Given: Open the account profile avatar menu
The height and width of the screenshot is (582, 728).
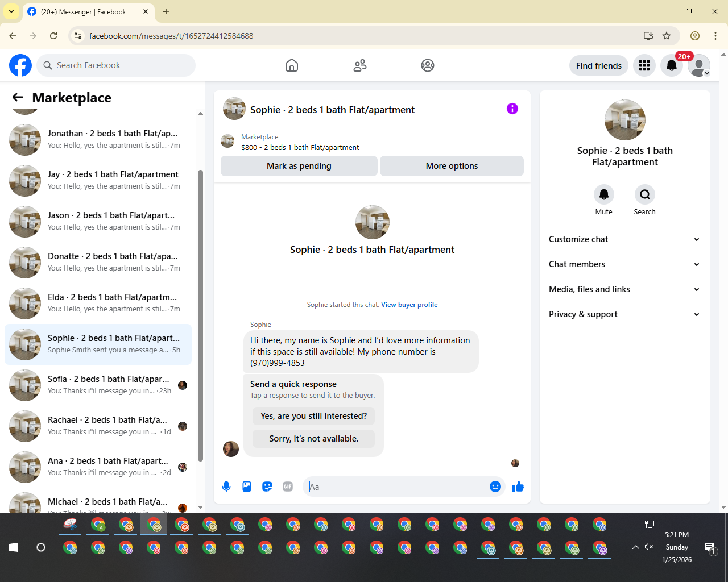Looking at the screenshot, I should (699, 65).
